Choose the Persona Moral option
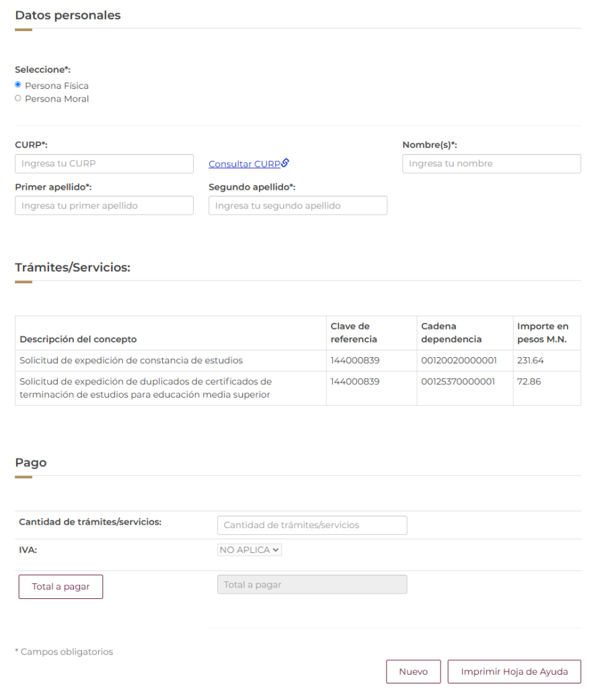The height and width of the screenshot is (689, 616). [x=18, y=99]
